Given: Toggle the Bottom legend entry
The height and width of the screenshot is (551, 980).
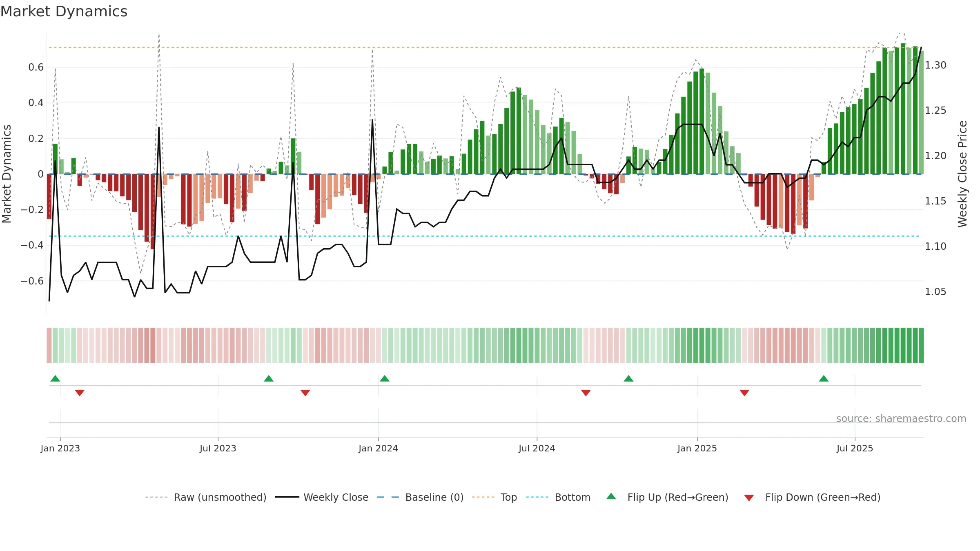Looking at the screenshot, I should [558, 497].
